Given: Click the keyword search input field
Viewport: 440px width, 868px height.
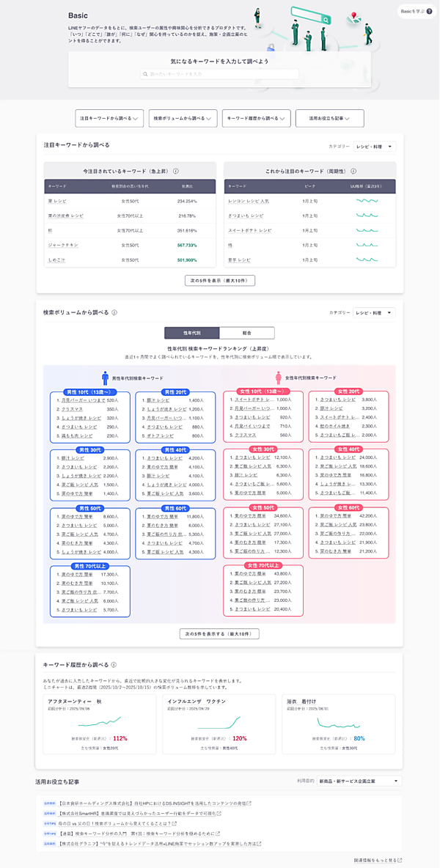Looking at the screenshot, I should pyautogui.click(x=220, y=73).
